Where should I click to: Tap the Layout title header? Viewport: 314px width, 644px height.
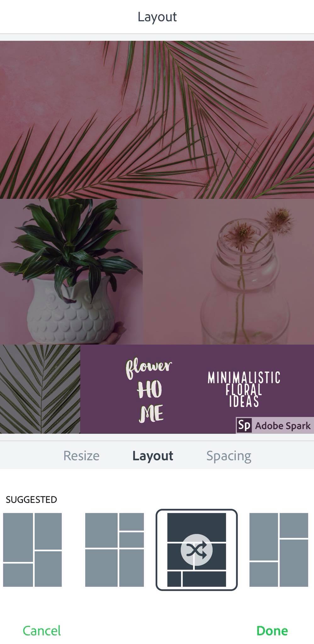tap(157, 17)
